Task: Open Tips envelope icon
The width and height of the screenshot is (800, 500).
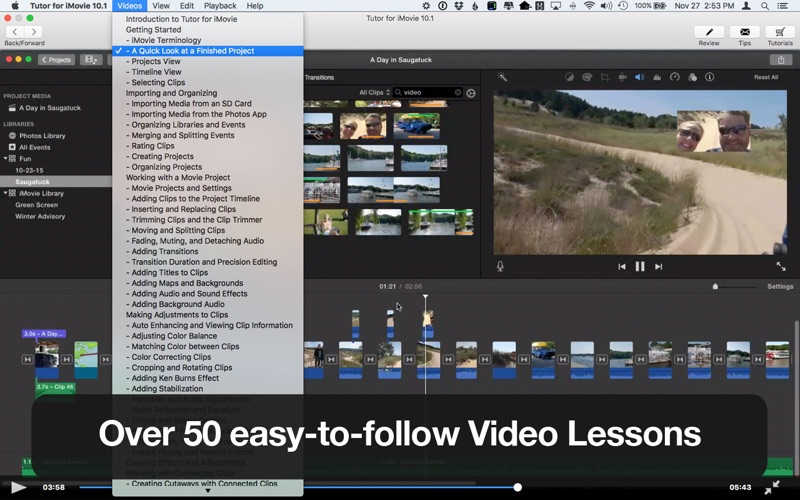Action: pos(744,32)
